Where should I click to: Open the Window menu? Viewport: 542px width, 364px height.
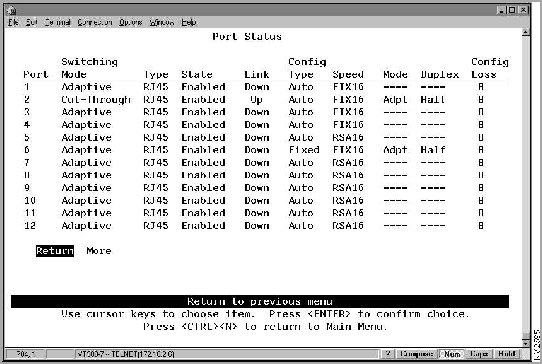tap(161, 22)
